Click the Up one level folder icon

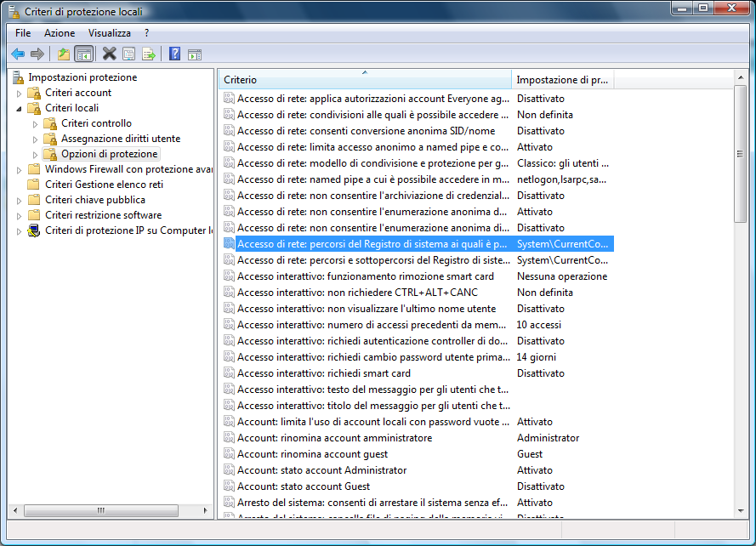63,54
